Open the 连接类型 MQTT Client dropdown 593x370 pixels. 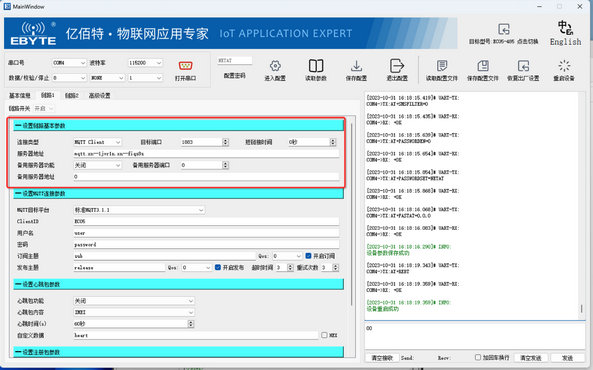click(97, 142)
